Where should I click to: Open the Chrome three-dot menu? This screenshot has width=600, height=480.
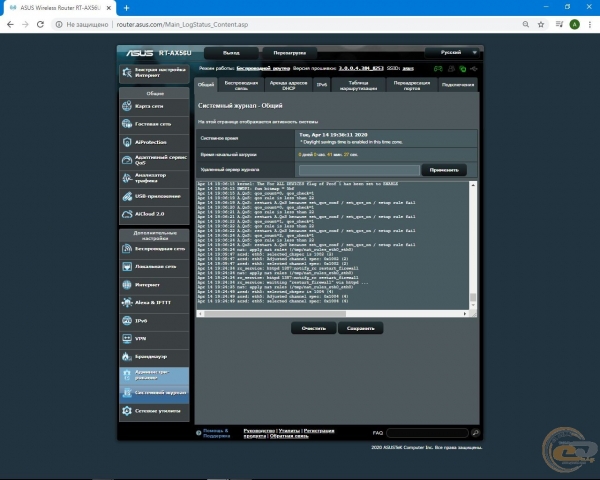(x=590, y=24)
